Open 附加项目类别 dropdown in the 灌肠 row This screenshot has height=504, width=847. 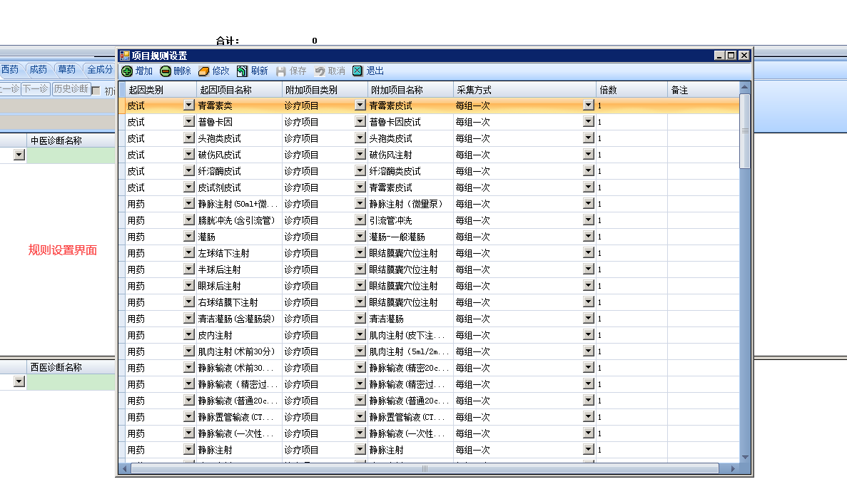(360, 237)
